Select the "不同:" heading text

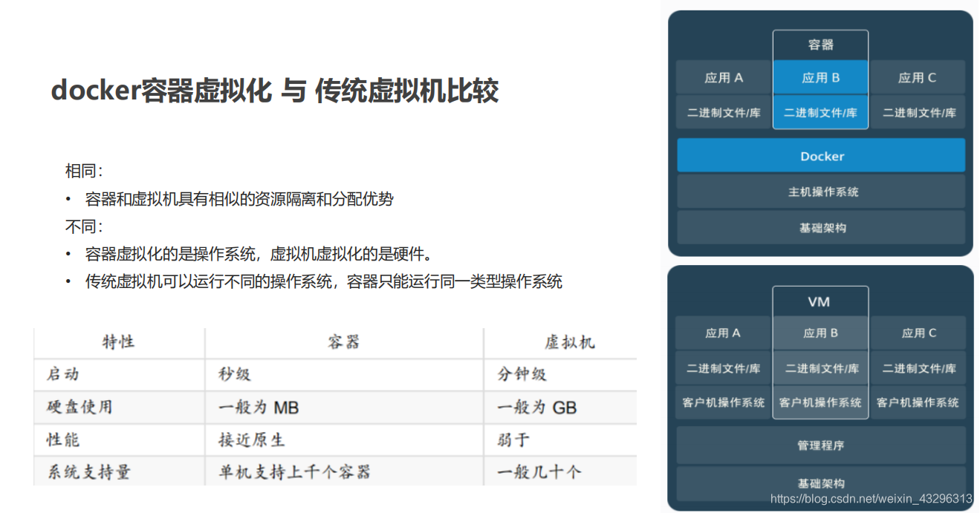(85, 226)
